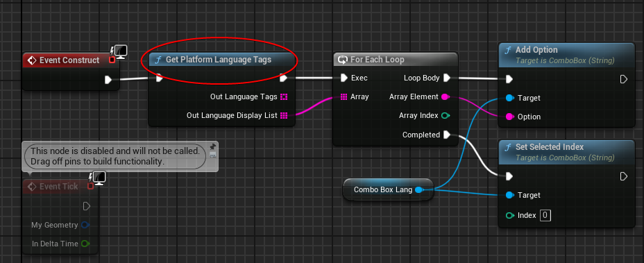The height and width of the screenshot is (263, 644).
Task: Click the Combo Box Lang variable output pin
Action: 418,190
